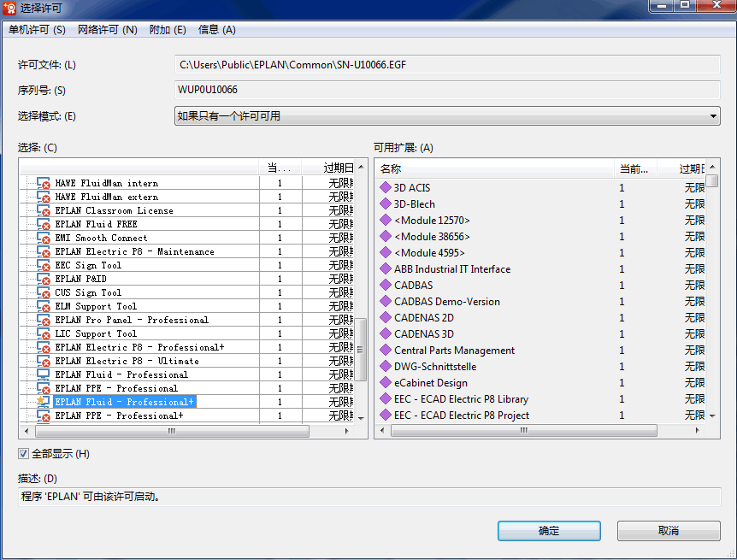Close the 选择许可 dialog window

tap(716, 5)
